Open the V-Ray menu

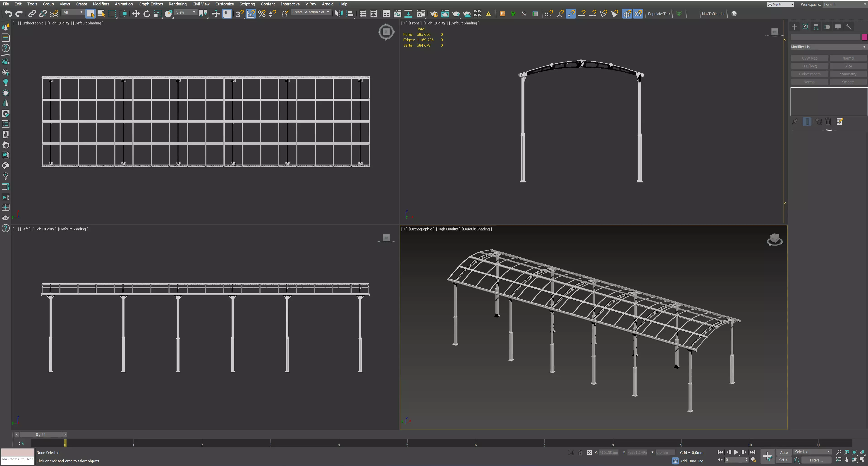310,4
